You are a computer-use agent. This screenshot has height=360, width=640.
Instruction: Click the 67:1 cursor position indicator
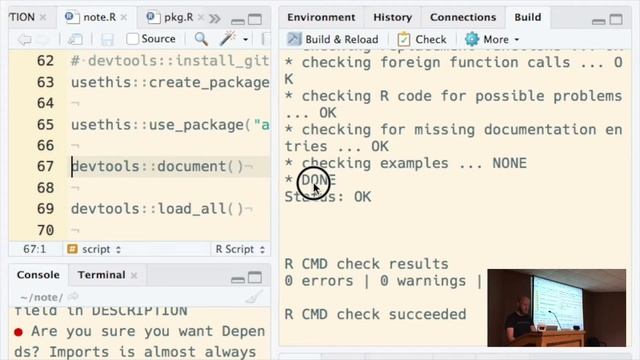pos(35,249)
